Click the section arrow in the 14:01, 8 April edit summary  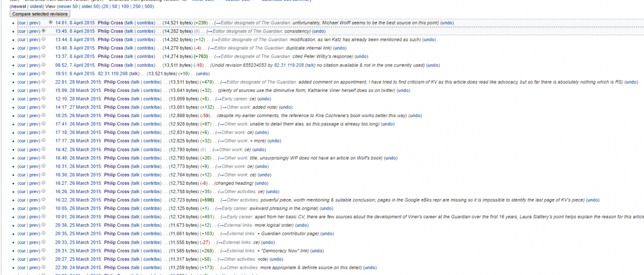click(x=217, y=23)
